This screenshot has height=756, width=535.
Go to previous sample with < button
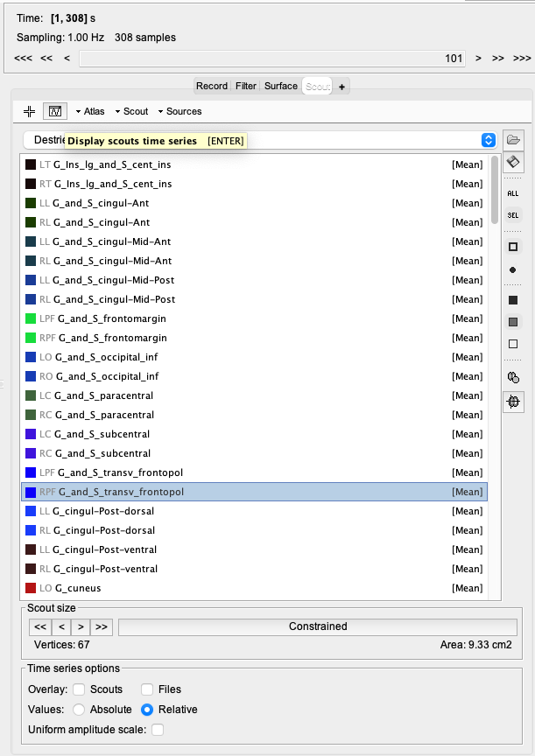[x=67, y=59]
